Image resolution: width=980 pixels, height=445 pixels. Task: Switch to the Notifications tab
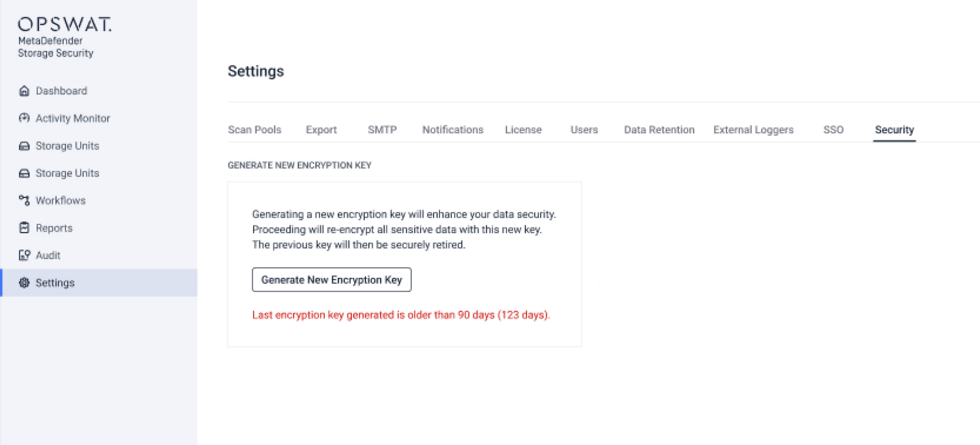click(x=453, y=130)
